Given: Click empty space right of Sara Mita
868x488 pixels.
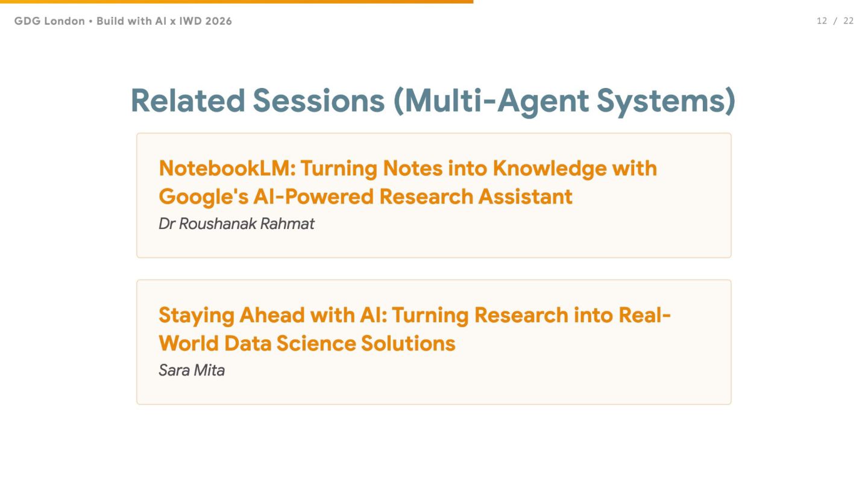Looking at the screenshot, I should click(470, 371).
